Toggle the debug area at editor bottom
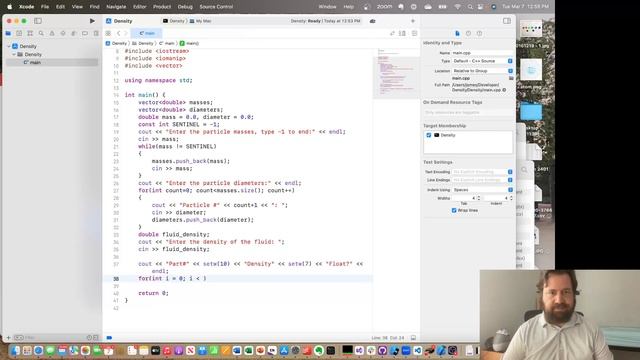Screen dimensions: 640x360 click(413, 338)
